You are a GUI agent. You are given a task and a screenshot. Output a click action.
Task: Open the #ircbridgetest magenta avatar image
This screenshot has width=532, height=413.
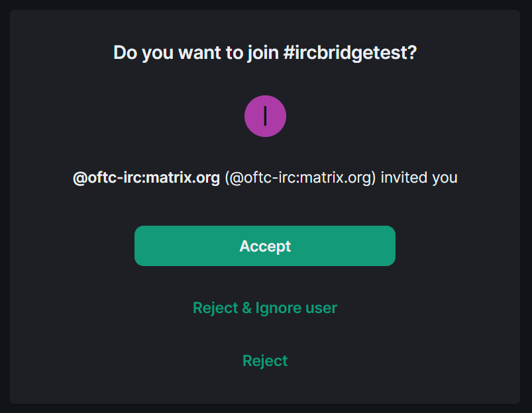pyautogui.click(x=265, y=116)
